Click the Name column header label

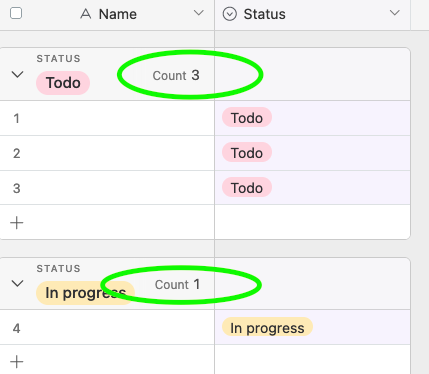pyautogui.click(x=118, y=14)
